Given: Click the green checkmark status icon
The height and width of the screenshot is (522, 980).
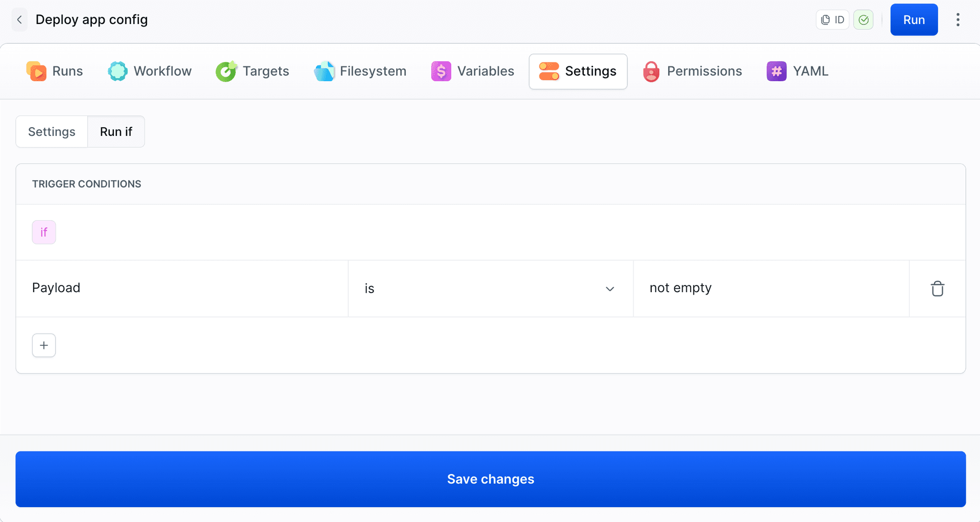Looking at the screenshot, I should point(864,20).
